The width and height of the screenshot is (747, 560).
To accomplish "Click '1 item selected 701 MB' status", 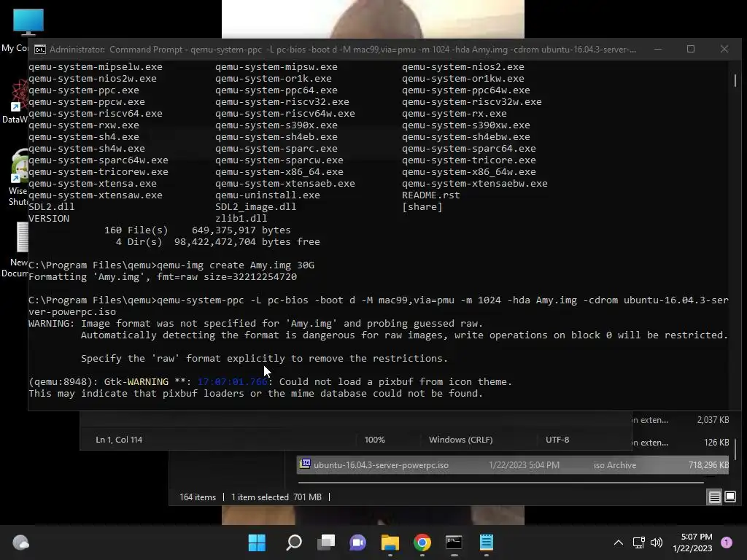I will point(276,497).
